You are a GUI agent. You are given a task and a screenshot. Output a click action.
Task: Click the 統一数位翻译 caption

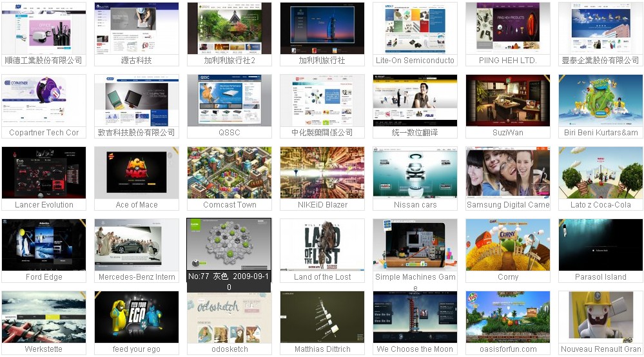pos(415,133)
